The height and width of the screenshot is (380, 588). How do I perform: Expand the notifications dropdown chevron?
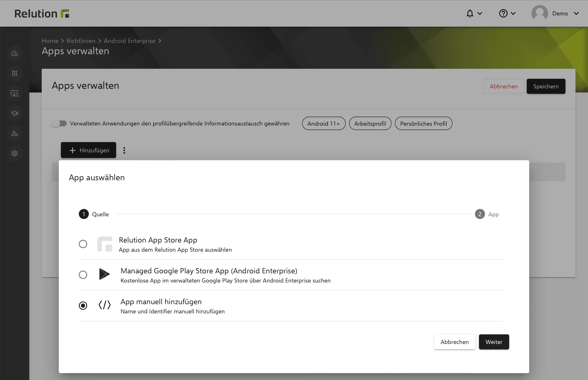click(480, 13)
